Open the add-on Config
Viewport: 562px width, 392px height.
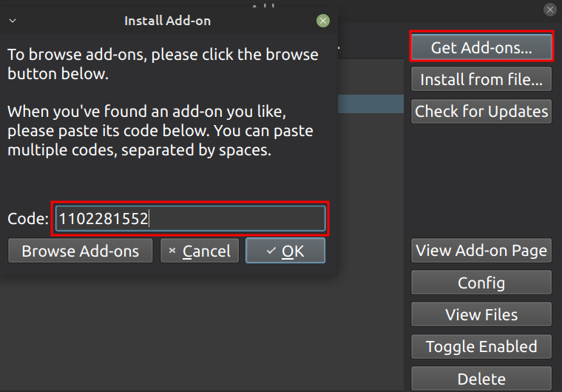[x=481, y=283]
